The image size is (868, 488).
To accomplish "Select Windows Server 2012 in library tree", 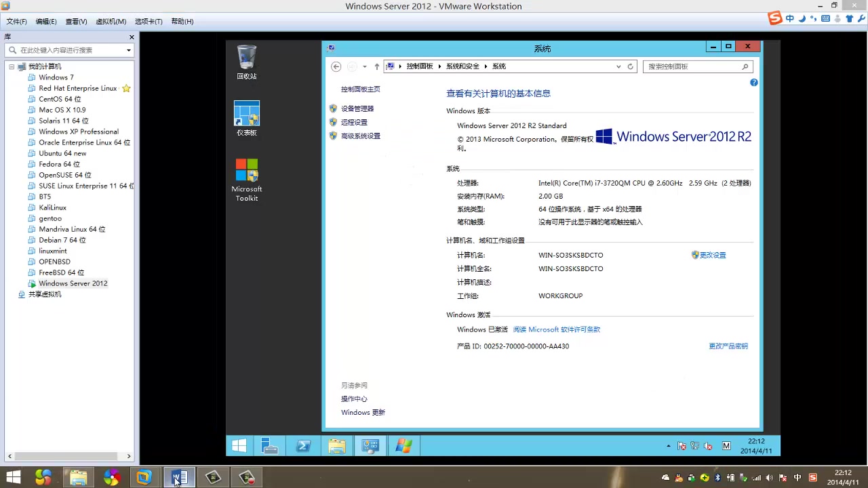I will coord(73,283).
